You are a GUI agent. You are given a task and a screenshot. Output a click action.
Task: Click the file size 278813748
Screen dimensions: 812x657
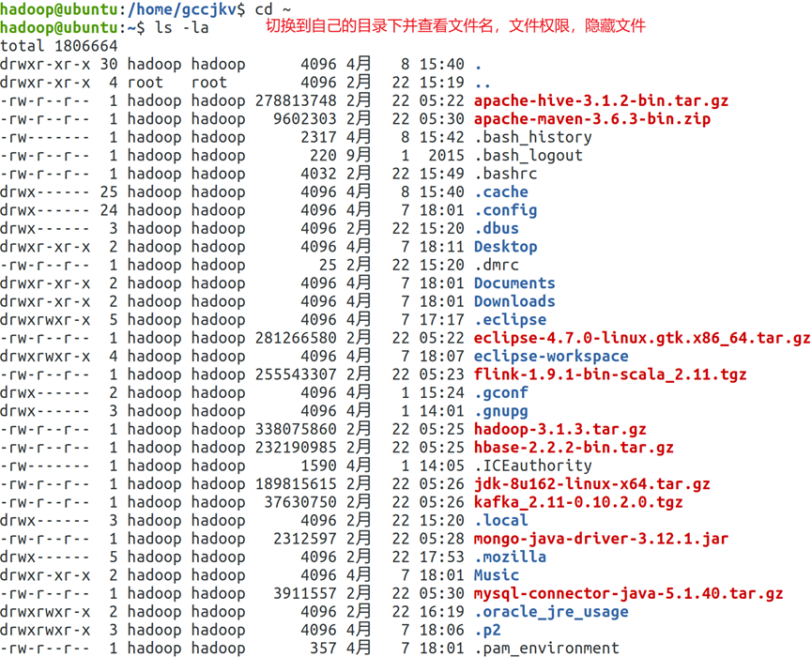click(x=296, y=100)
